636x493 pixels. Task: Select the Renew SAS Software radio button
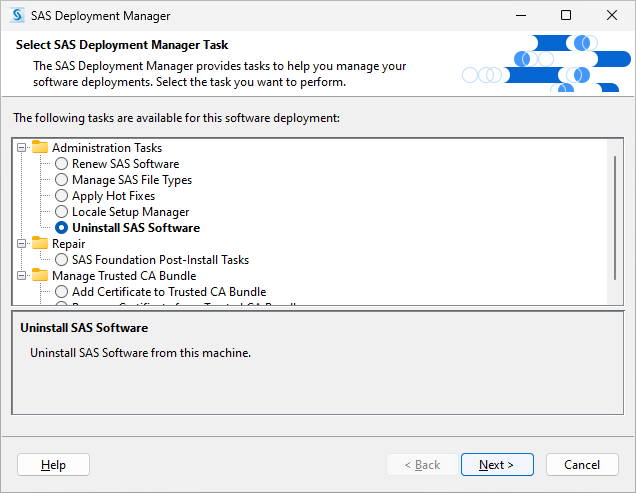click(62, 164)
